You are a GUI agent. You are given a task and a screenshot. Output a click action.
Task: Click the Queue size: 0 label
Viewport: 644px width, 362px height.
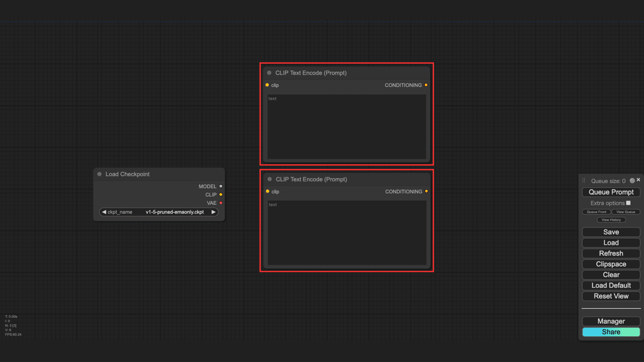point(608,181)
